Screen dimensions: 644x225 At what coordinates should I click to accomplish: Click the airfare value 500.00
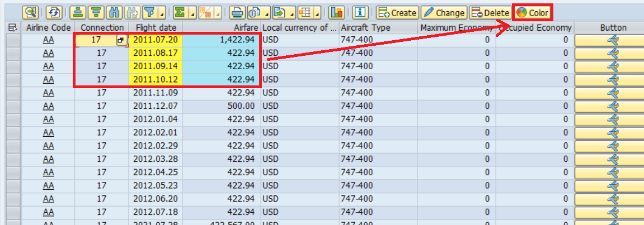pos(221,106)
